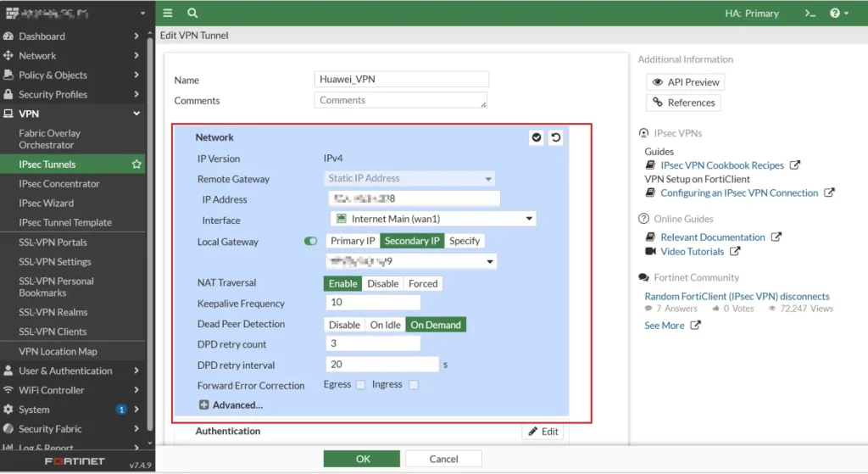868x474 pixels.
Task: Set NAT Traversal to Forced
Action: (x=423, y=283)
